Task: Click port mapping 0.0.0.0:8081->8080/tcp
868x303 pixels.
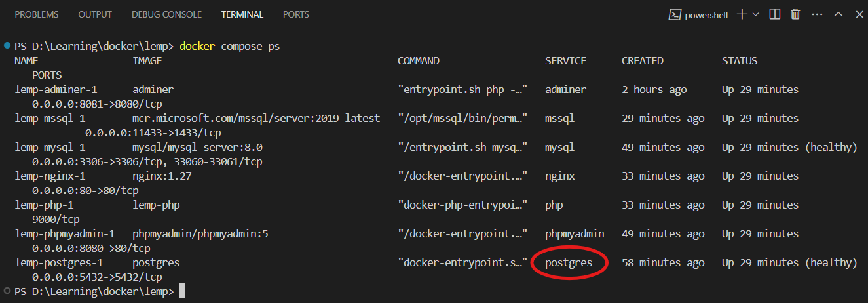Action: point(97,104)
